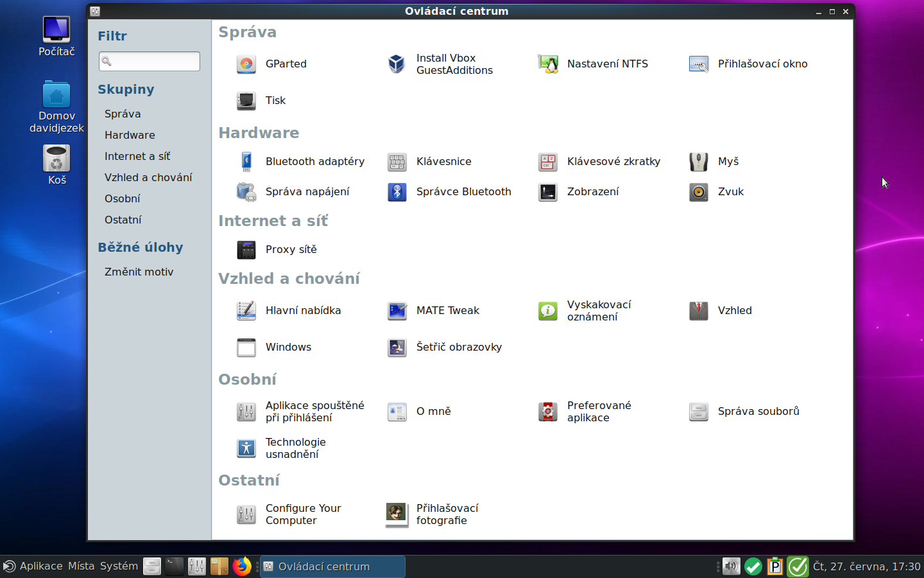Open the Tisk printer settings
The width and height of the screenshot is (924, 578).
[x=261, y=101]
